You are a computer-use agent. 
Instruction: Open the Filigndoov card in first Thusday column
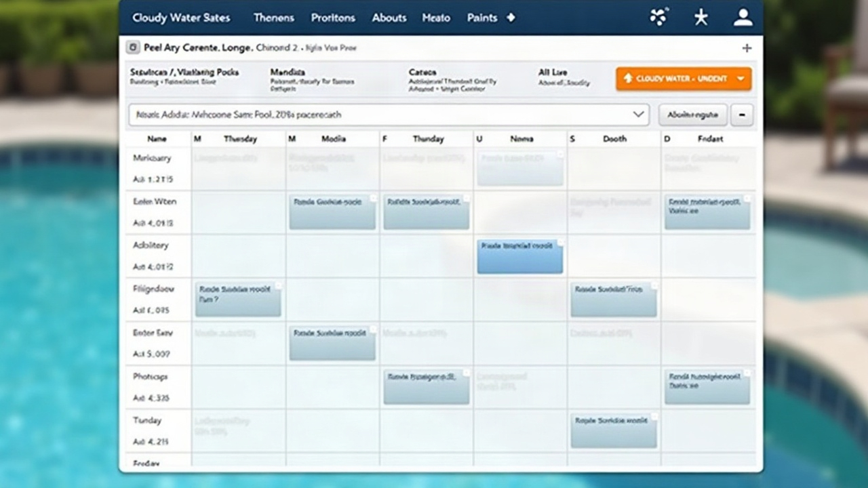click(238, 300)
